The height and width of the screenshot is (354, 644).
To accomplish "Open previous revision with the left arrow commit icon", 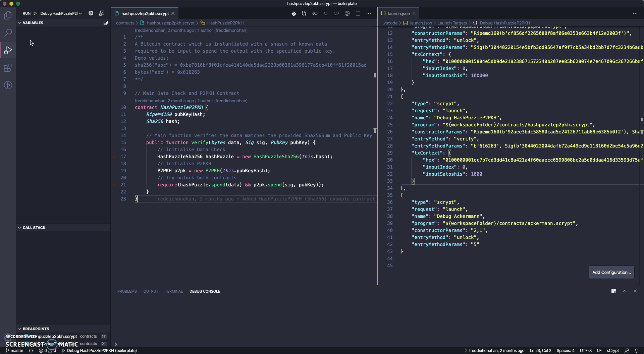I will (x=315, y=13).
